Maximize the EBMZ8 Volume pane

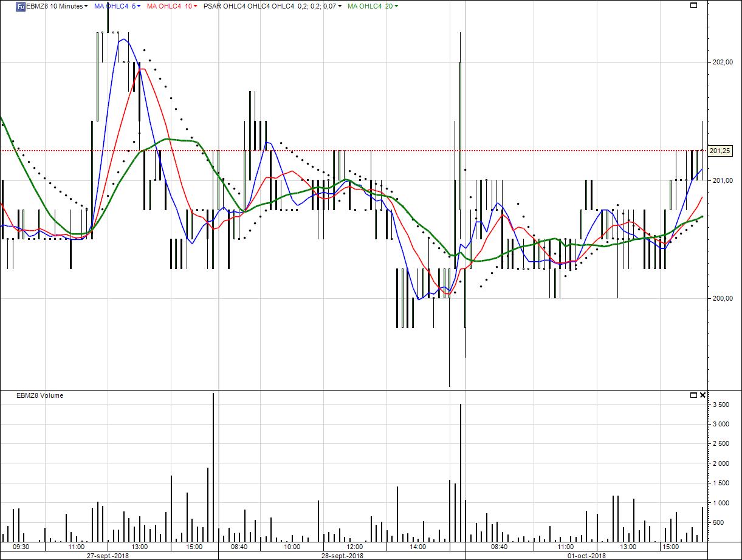694,395
